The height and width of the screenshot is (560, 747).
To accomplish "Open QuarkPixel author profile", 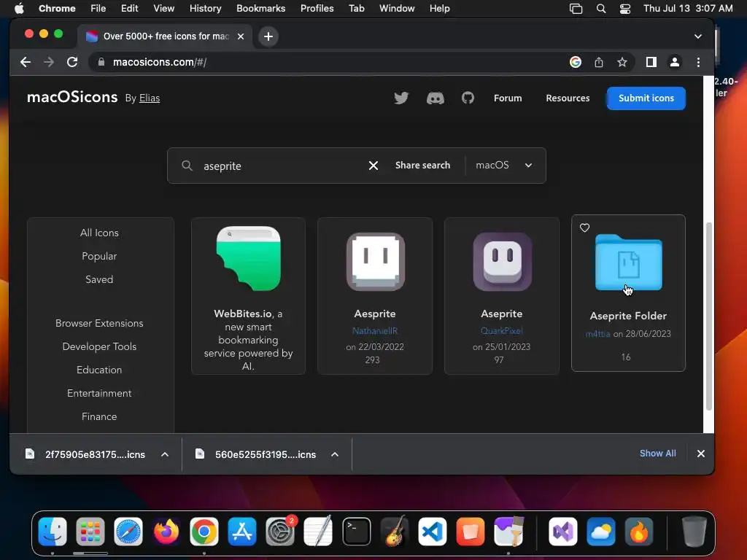I will point(502,331).
